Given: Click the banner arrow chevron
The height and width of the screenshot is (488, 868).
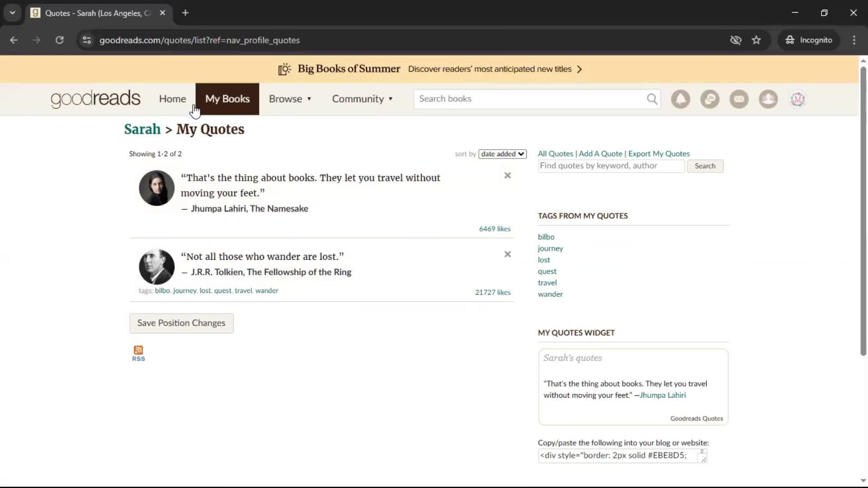Looking at the screenshot, I should click(x=580, y=69).
